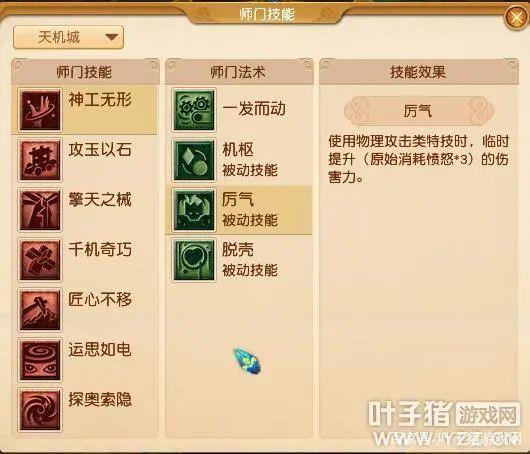Screen dimensions: 530x454
Task: Open the 天机城 school dropdown
Action: 68,37
